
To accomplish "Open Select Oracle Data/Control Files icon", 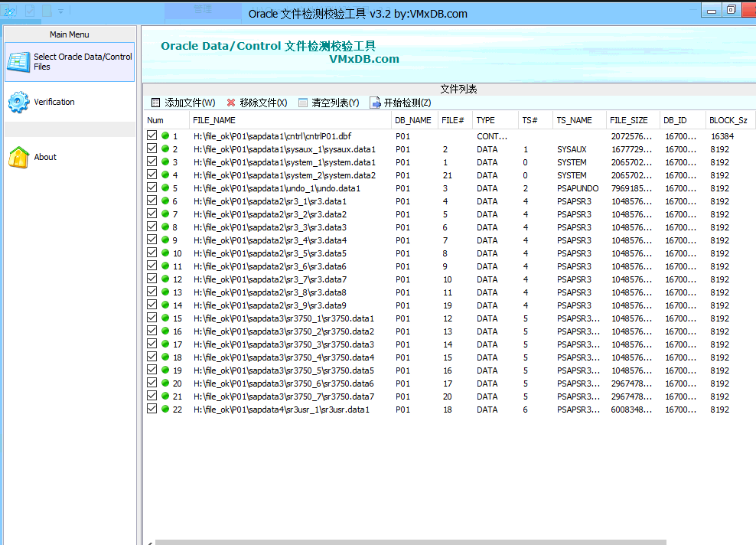I will [19, 62].
